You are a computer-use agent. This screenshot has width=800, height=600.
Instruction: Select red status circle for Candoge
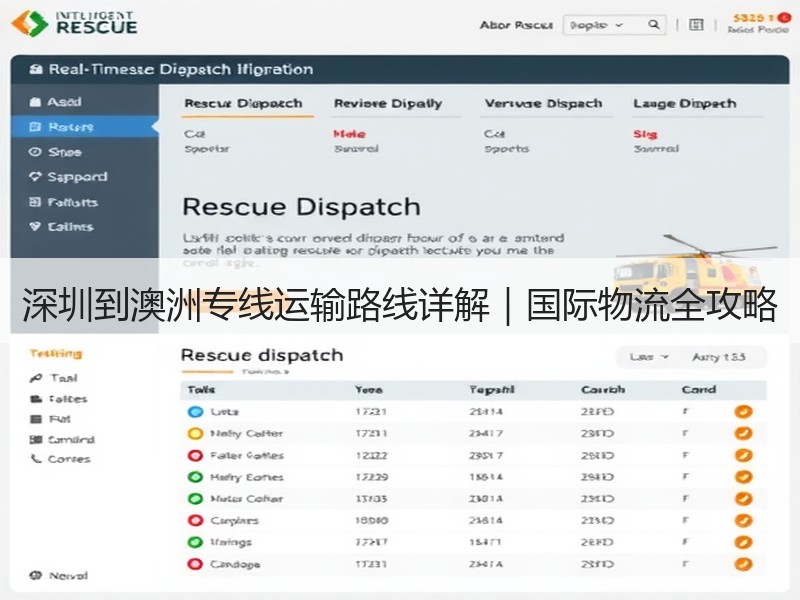[195, 564]
